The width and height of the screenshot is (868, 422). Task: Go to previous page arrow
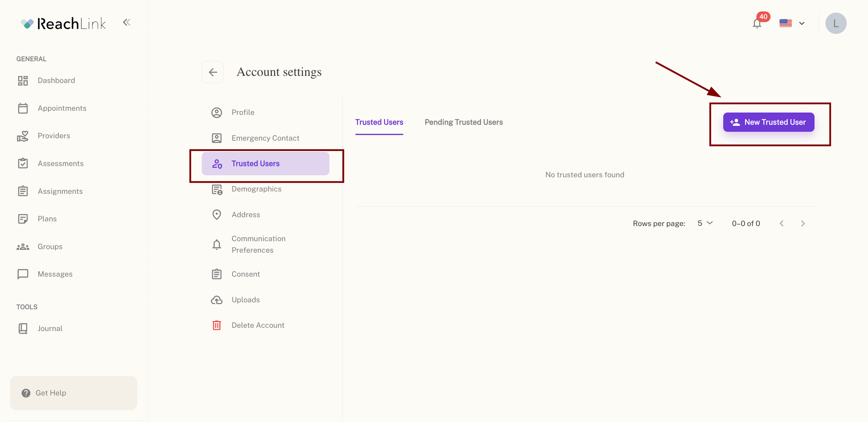point(782,224)
